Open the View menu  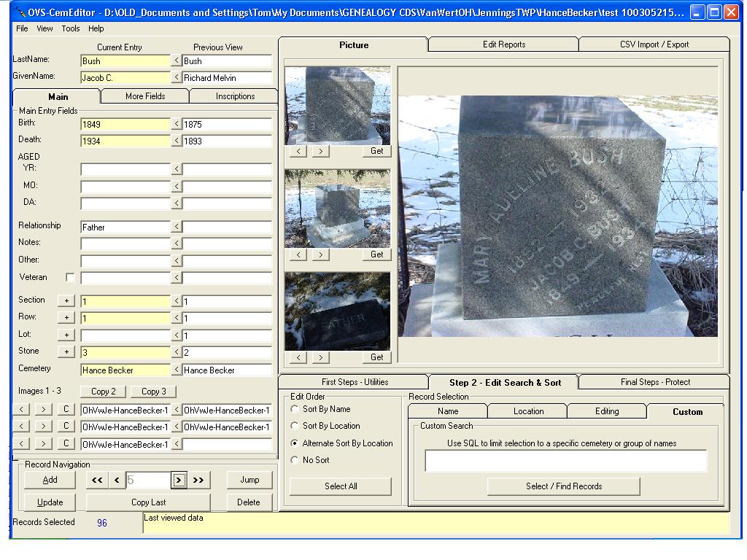point(44,28)
